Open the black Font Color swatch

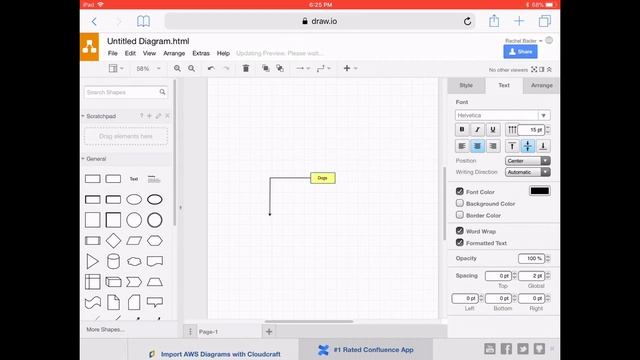[x=540, y=191]
